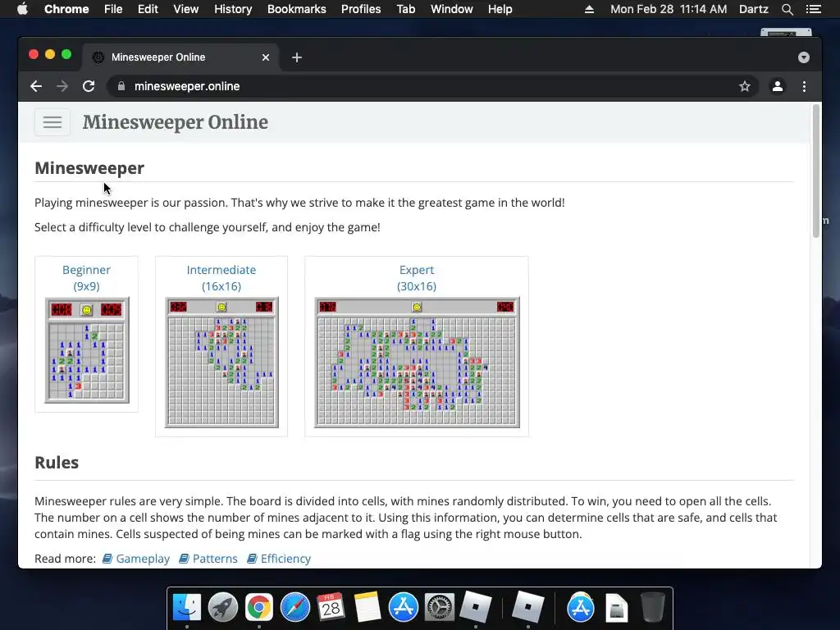Click the Beginner board thumbnail
Screen dimensions: 840x630
pos(87,350)
